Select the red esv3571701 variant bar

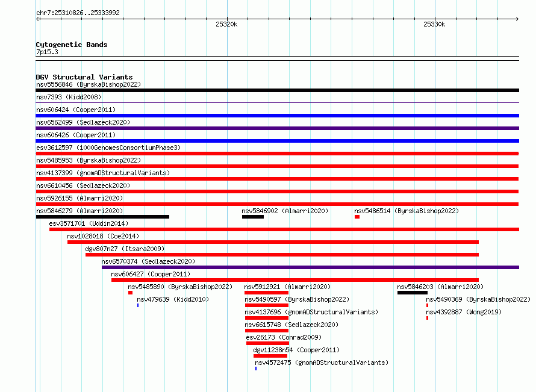tap(284, 229)
